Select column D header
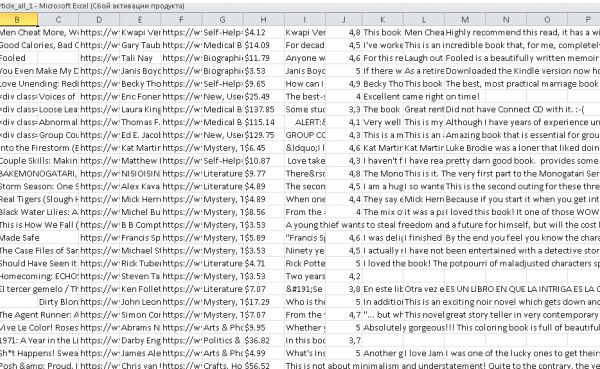Image resolution: width=600 pixels, height=369 pixels. coord(99,20)
